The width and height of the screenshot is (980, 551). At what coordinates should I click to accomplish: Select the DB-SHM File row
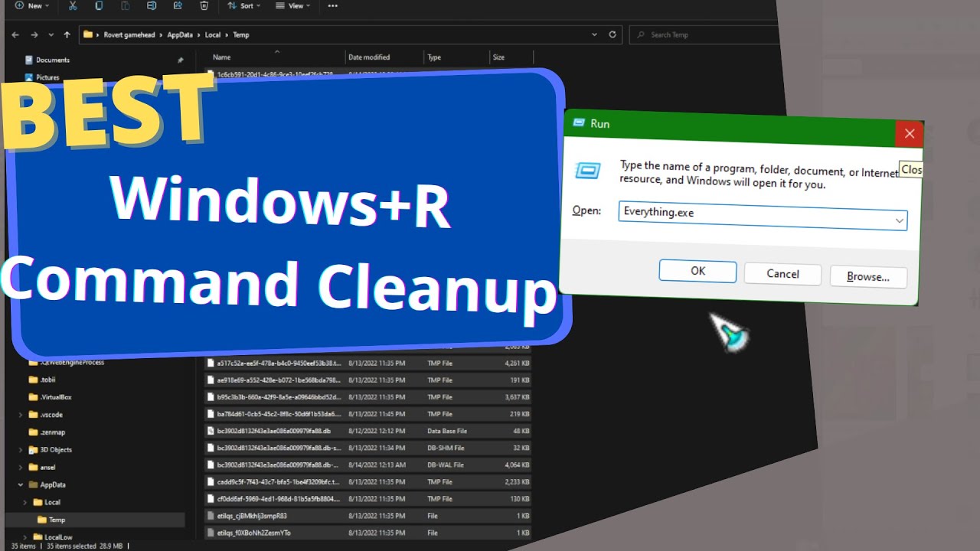pyautogui.click(x=367, y=448)
